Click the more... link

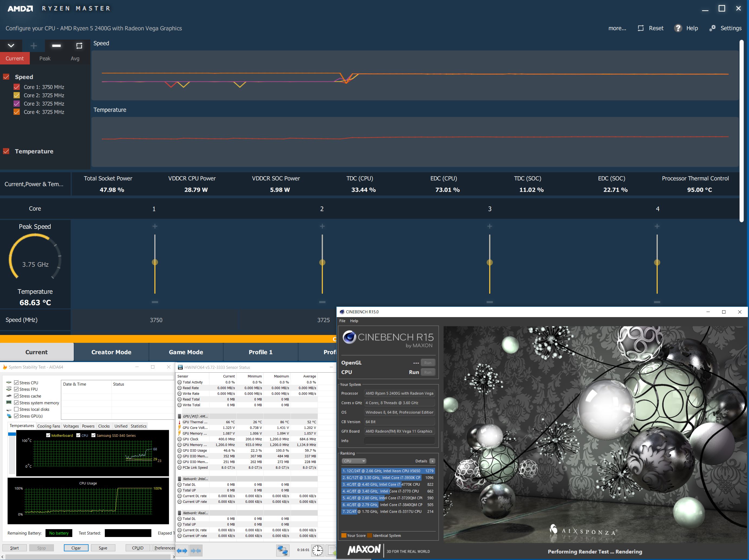pyautogui.click(x=617, y=28)
